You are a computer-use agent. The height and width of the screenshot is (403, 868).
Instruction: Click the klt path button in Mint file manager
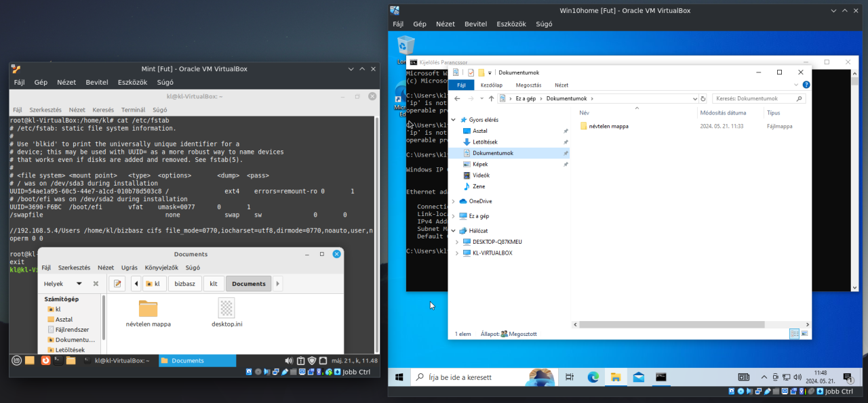pyautogui.click(x=214, y=284)
